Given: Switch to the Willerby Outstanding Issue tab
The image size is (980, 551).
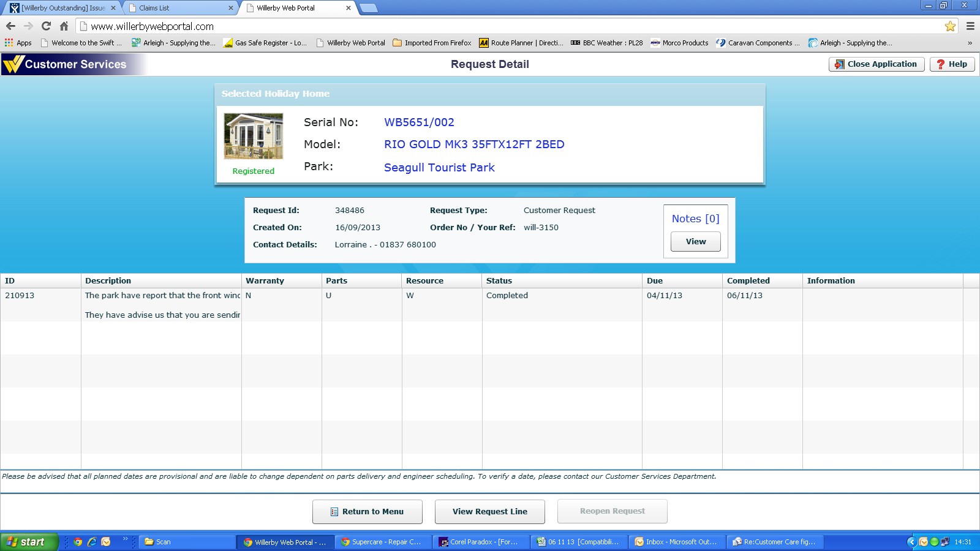Looking at the screenshot, I should click(61, 8).
